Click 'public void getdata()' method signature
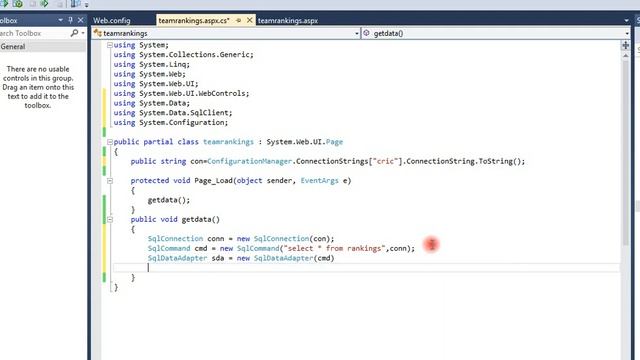This screenshot has height=360, width=640. [x=175, y=219]
